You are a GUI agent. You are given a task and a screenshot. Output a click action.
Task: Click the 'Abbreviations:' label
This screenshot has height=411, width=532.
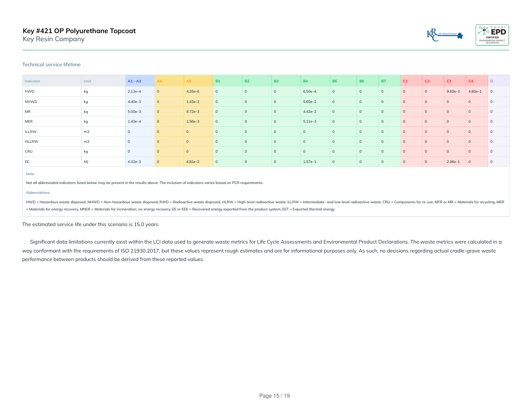pyautogui.click(x=38, y=193)
